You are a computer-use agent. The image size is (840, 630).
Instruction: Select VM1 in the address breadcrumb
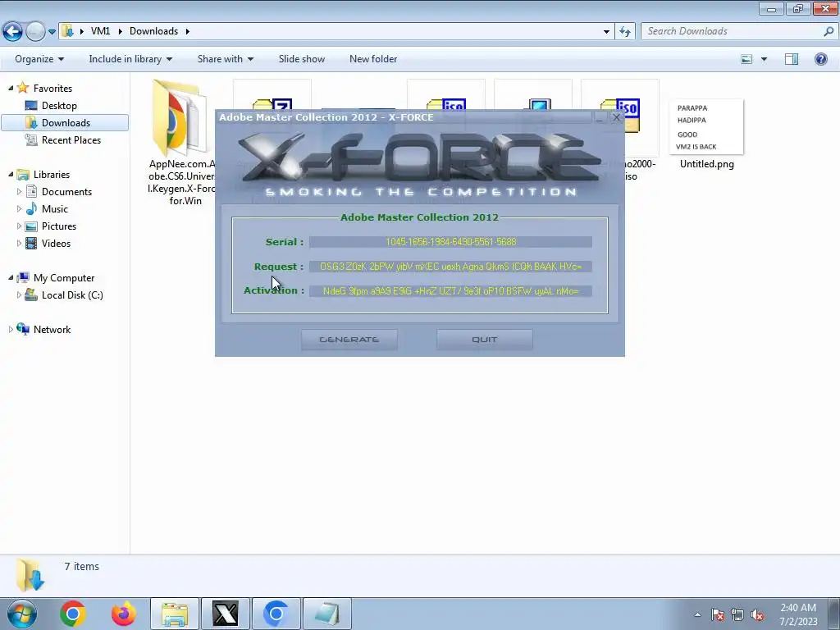100,31
